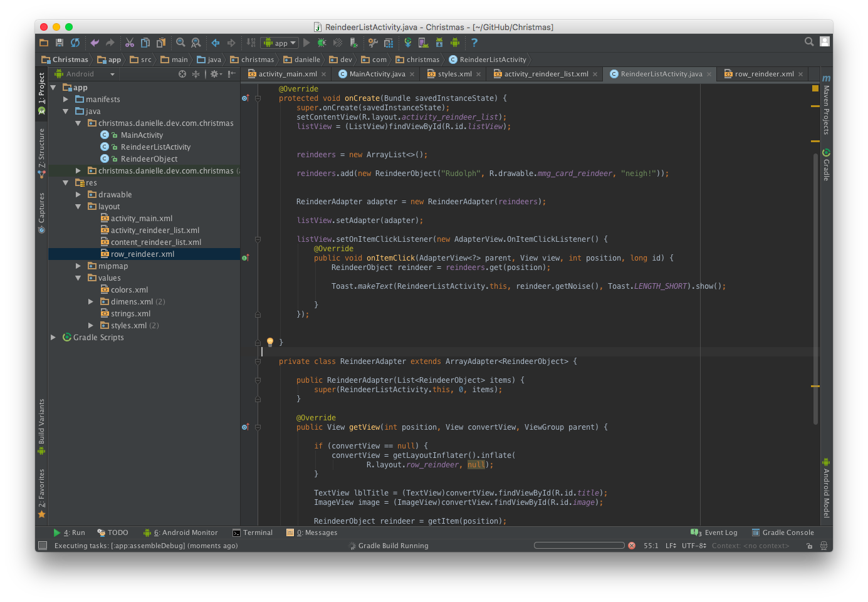Switch to the MainActivity.java editor tab
Viewport: 868px width, 602px height.
click(377, 74)
